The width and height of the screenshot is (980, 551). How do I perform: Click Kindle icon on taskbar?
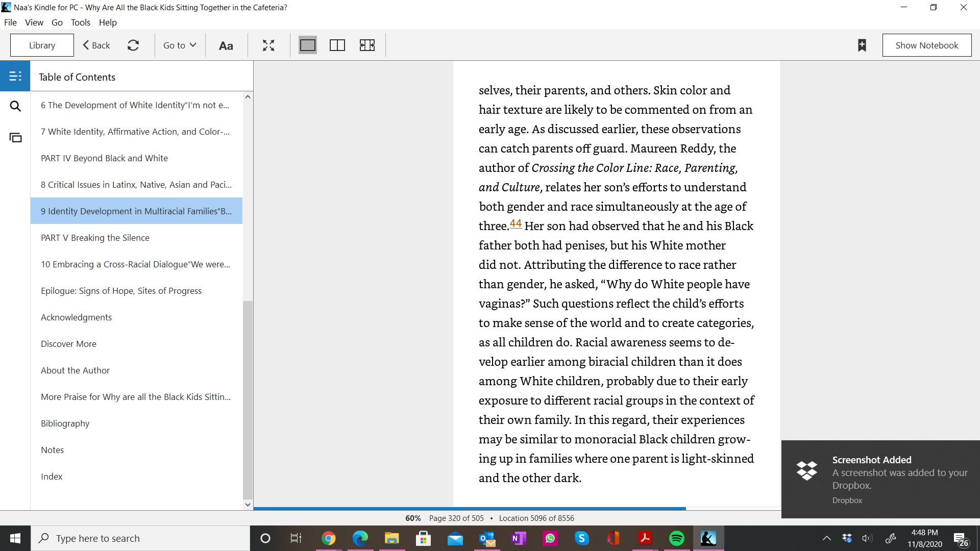pyautogui.click(x=708, y=538)
